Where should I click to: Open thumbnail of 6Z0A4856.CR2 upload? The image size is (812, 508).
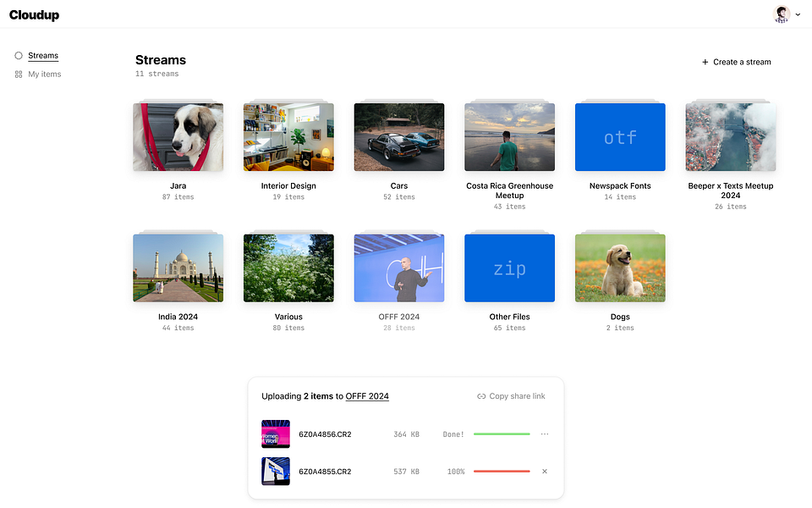tap(276, 433)
